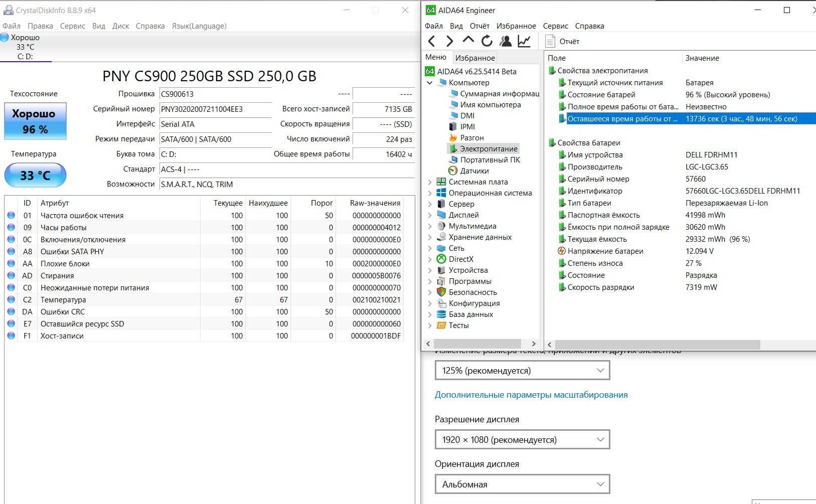Refresh the AIDA64 page

486,41
